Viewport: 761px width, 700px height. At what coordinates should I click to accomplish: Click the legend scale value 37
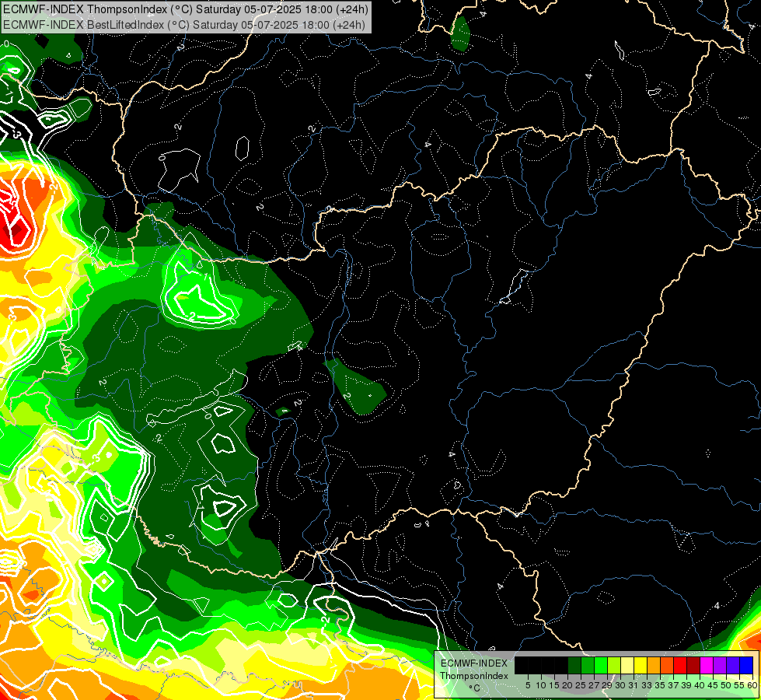point(674,685)
